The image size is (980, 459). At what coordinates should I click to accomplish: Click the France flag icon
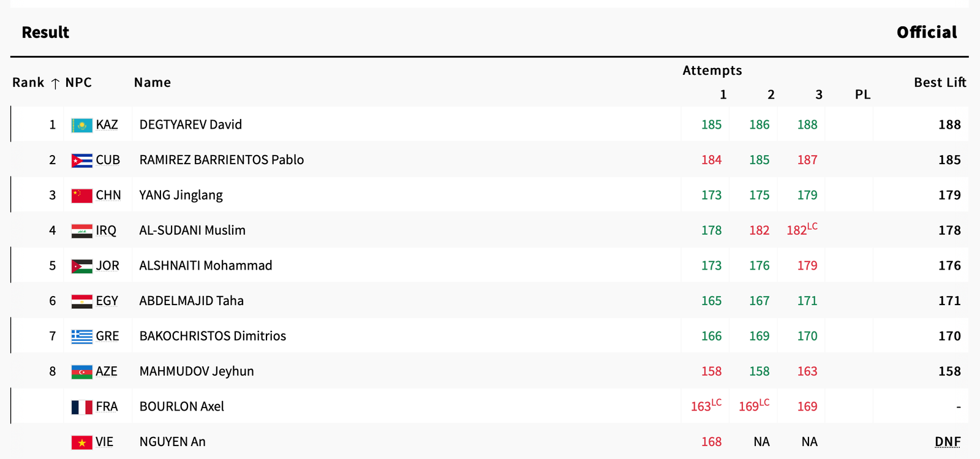(81, 407)
